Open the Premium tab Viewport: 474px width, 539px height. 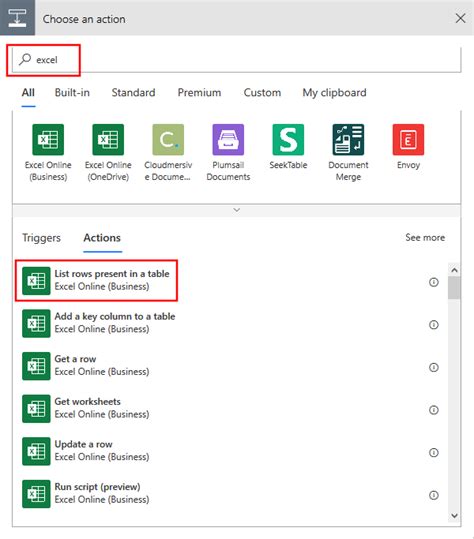(199, 92)
